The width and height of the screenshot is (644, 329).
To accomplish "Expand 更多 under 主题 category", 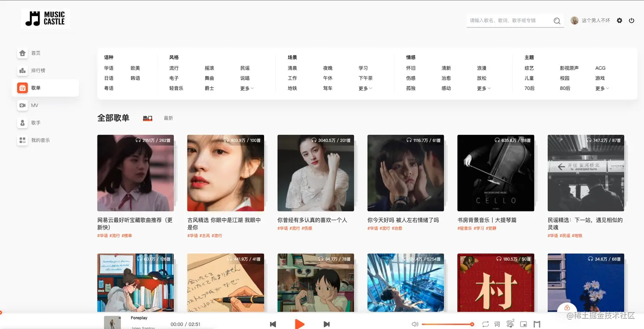I will click(602, 89).
